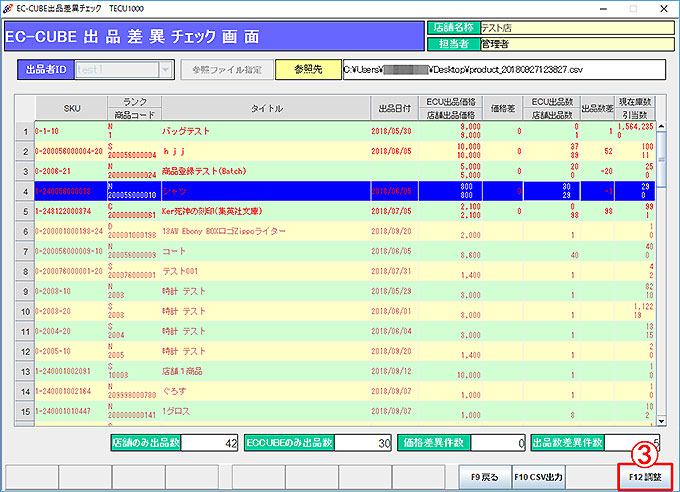Select row header number 4
The image size is (680, 492).
point(25,191)
